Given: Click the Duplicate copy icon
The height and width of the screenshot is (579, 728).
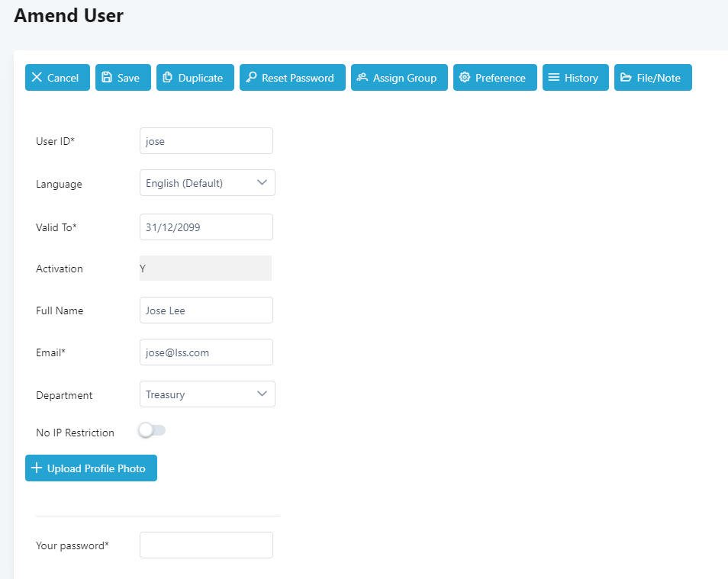Looking at the screenshot, I should (x=168, y=78).
